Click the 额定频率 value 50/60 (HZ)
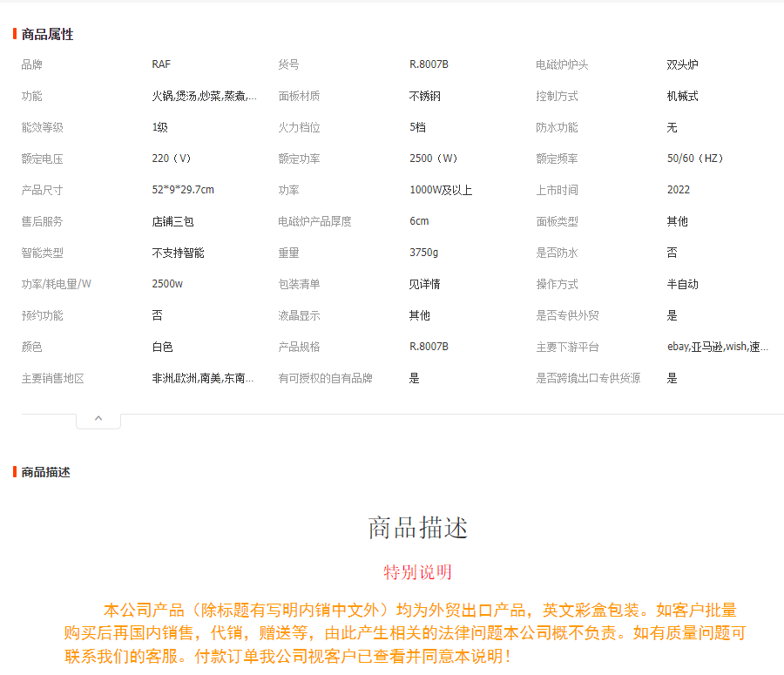The image size is (784, 675). pyautogui.click(x=695, y=159)
